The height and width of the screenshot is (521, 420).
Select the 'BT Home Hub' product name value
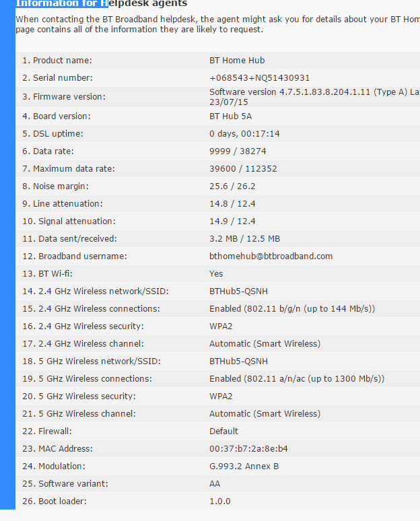coord(237,61)
